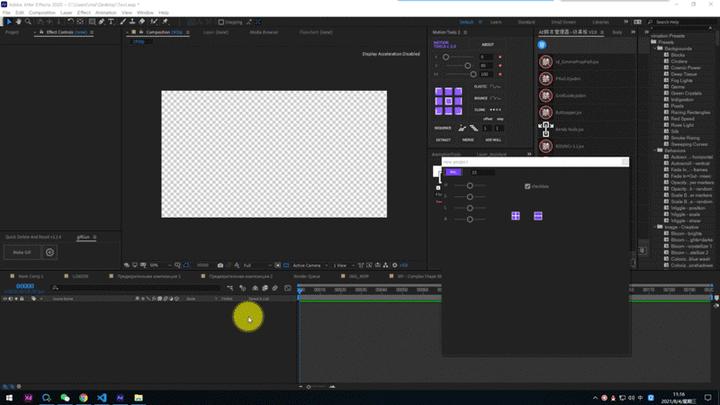Select the Brush tool
720x405 pixels.
pyautogui.click(x=123, y=22)
